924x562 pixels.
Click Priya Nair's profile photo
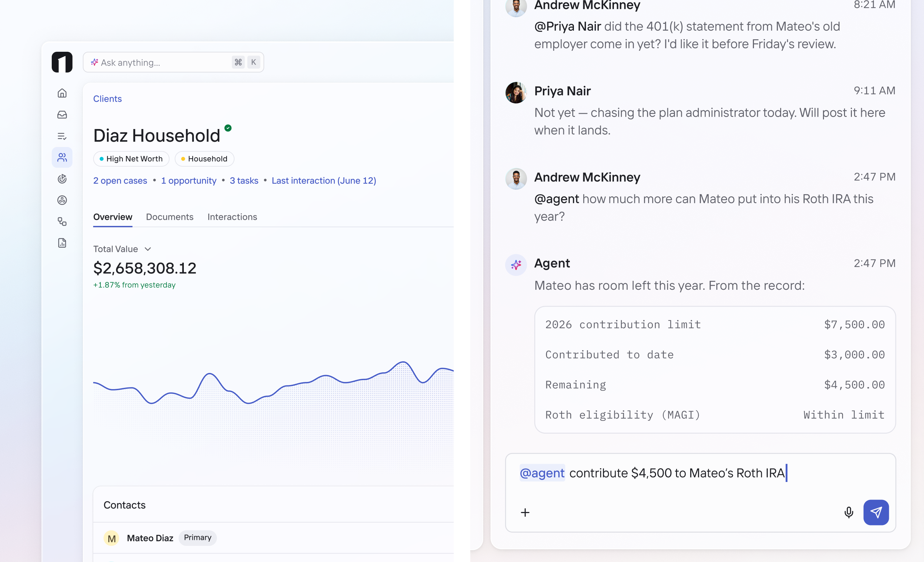tap(516, 93)
